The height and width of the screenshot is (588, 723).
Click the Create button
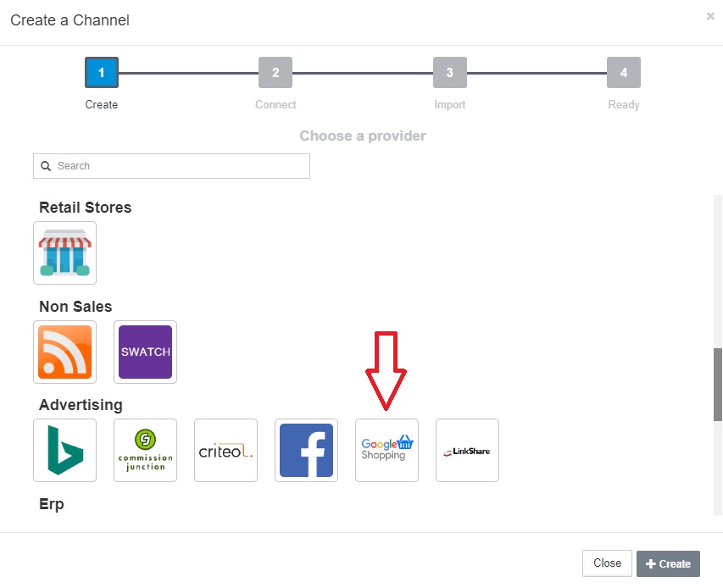[x=668, y=563]
